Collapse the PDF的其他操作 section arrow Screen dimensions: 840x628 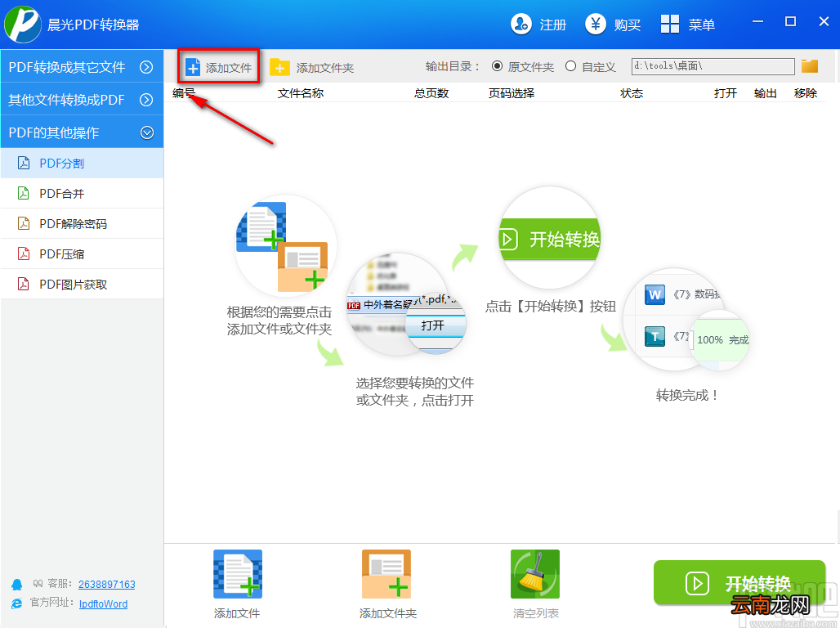point(147,132)
